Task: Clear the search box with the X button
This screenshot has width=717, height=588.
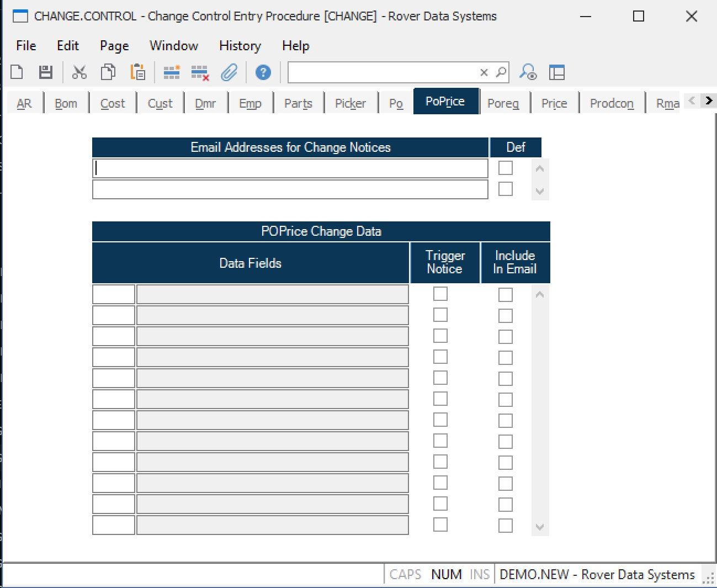Action: 484,72
